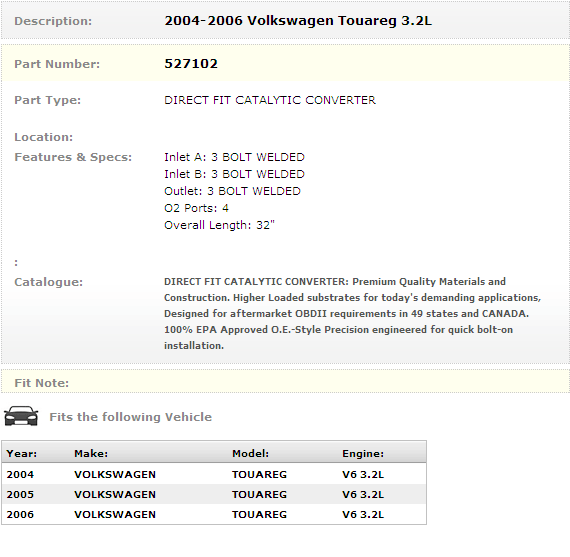
Task: Click the Year column header
Action: (x=21, y=454)
